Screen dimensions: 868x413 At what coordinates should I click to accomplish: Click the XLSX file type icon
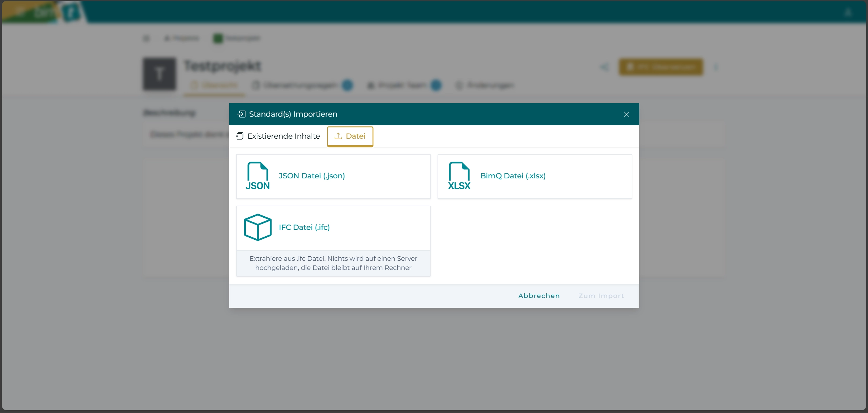click(459, 176)
